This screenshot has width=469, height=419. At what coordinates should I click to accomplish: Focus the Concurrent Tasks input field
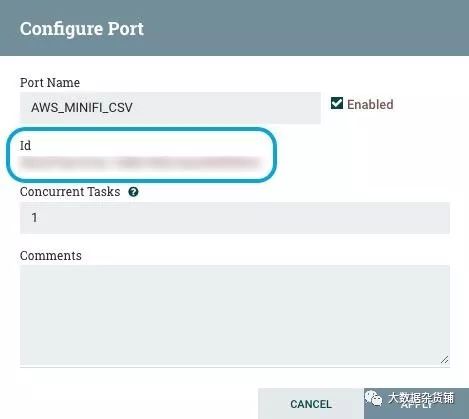(x=235, y=218)
